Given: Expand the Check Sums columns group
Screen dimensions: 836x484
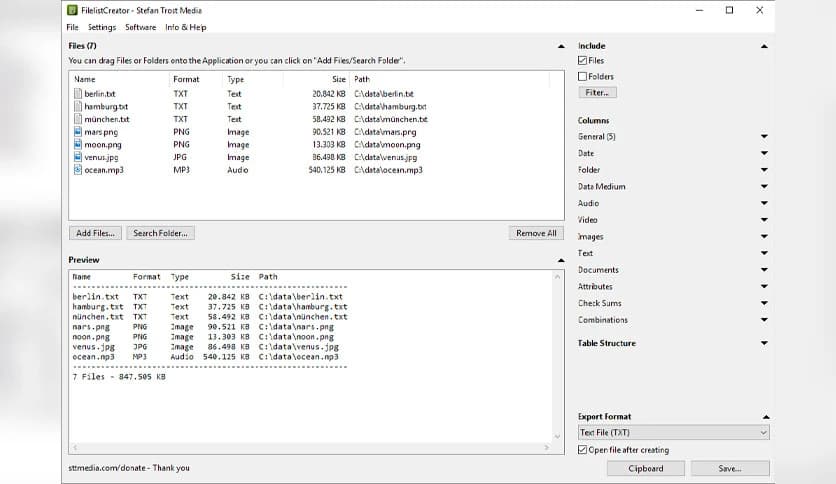Looking at the screenshot, I should (x=764, y=303).
